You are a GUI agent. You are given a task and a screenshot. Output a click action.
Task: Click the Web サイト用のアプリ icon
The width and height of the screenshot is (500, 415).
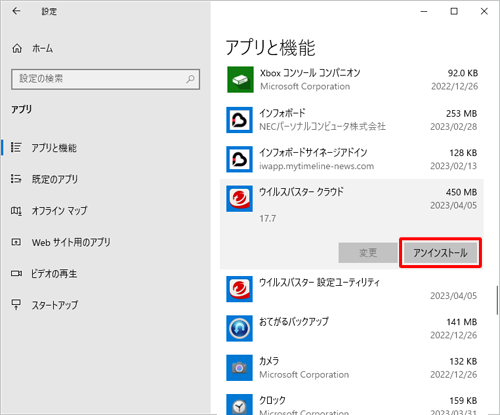tap(16, 242)
